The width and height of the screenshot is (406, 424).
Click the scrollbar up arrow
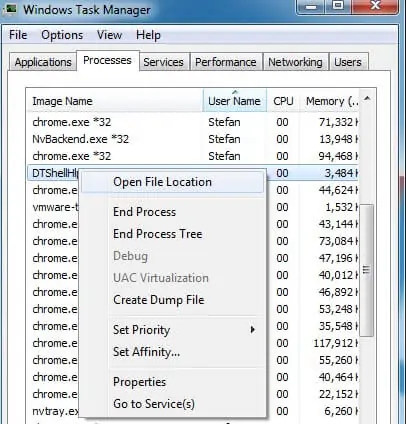367,99
